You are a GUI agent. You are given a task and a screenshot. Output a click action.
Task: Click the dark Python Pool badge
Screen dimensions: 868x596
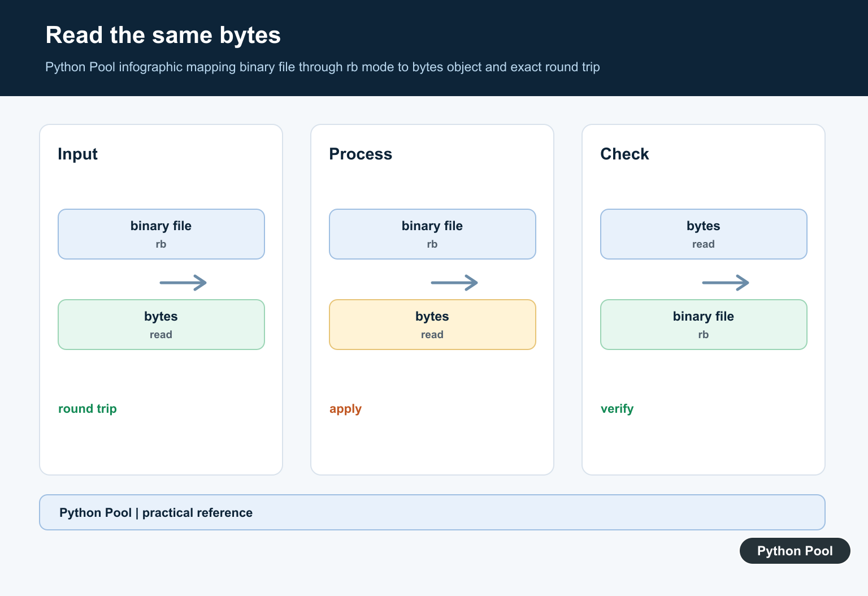[795, 551]
